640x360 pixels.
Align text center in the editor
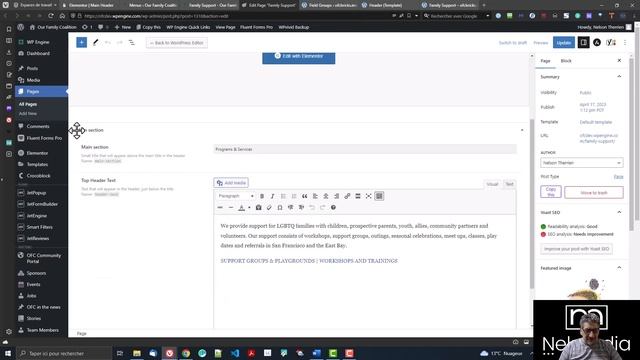[x=326, y=196]
